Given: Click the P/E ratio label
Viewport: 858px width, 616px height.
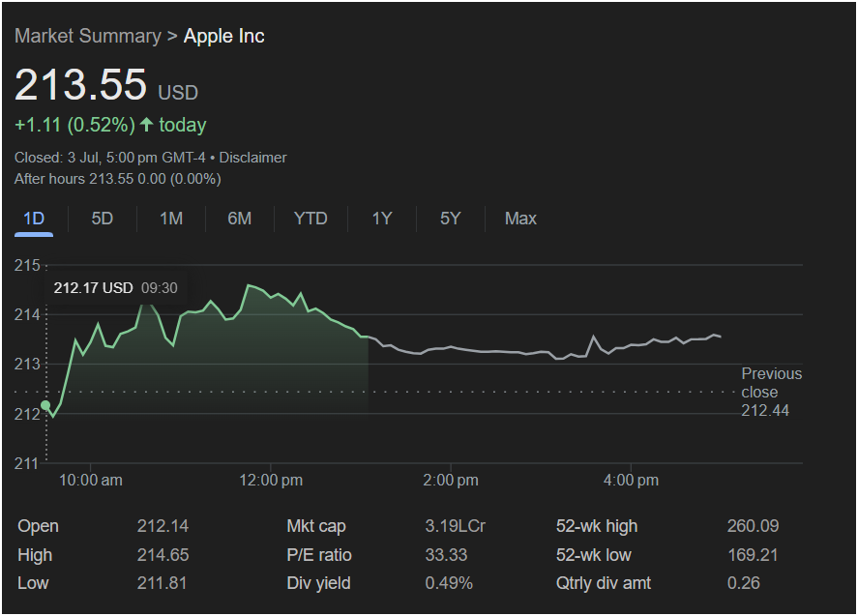Looking at the screenshot, I should [x=319, y=555].
